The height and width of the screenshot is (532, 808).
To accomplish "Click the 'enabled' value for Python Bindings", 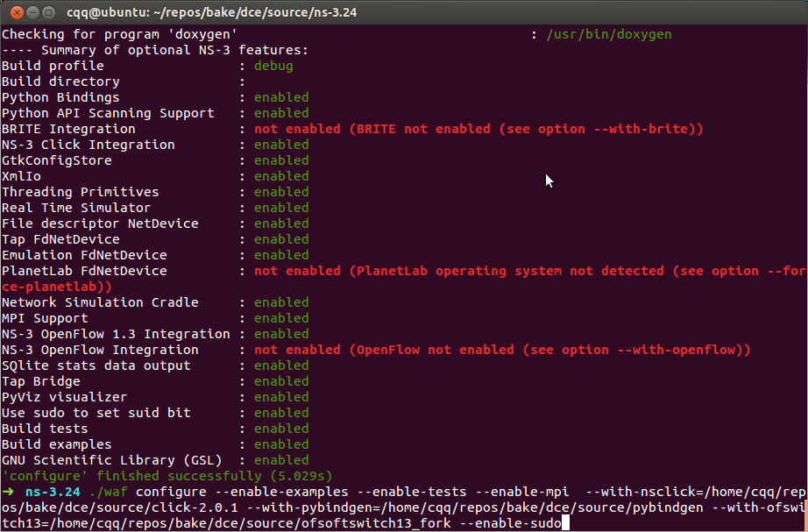I will (281, 97).
